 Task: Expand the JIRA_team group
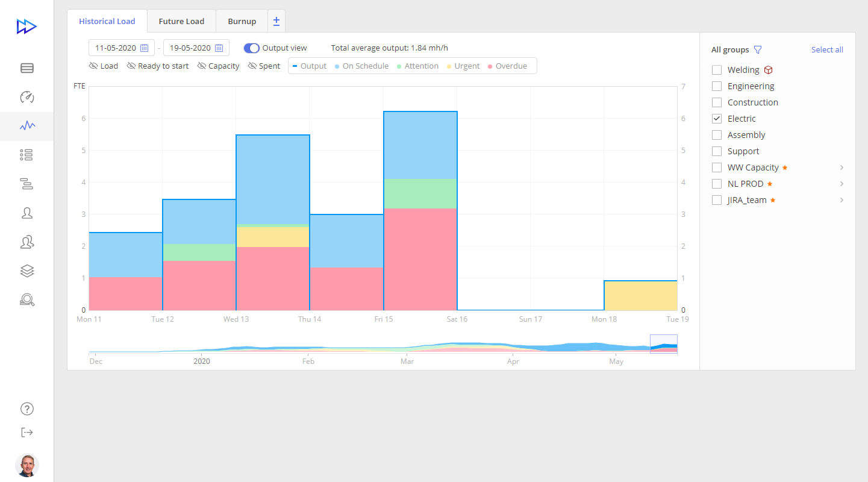pyautogui.click(x=841, y=200)
